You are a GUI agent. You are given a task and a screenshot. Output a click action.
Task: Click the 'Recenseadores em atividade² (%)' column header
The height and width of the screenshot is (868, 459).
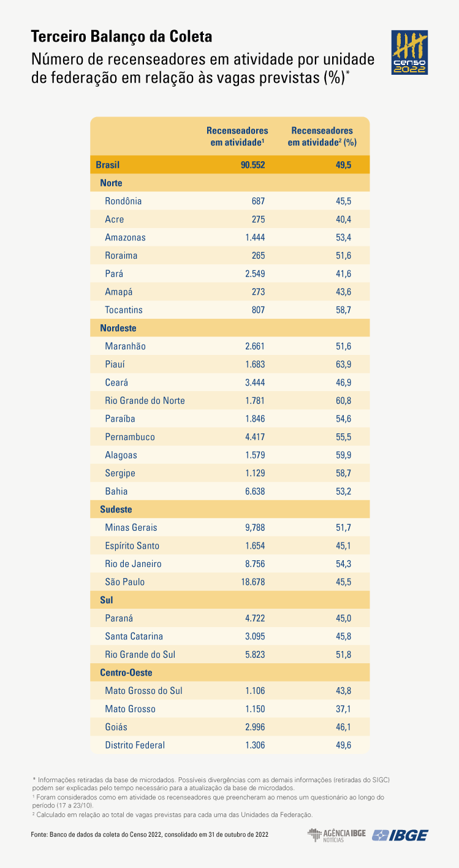(x=322, y=136)
